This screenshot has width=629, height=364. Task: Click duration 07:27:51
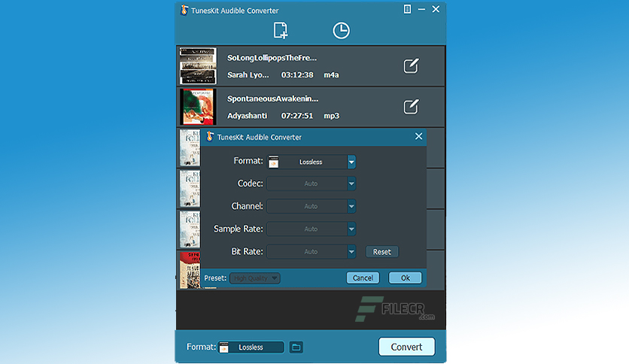click(297, 116)
